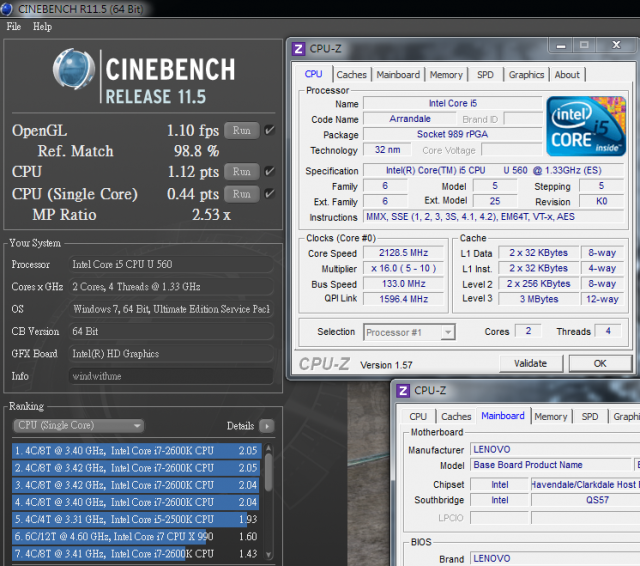Minimize the upper CPU-Z window
The image size is (640, 566).
pyautogui.click(x=561, y=45)
